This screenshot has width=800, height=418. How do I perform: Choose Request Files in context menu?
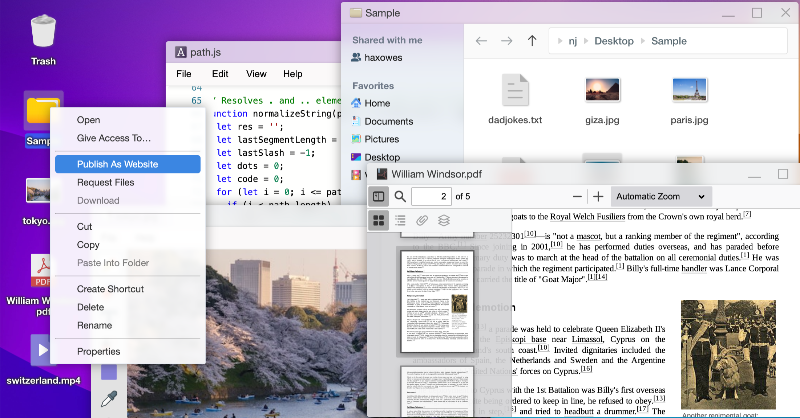(105, 182)
